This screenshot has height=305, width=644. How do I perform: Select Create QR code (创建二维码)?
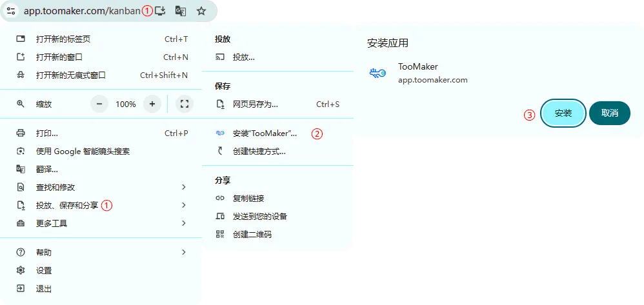(x=277, y=235)
